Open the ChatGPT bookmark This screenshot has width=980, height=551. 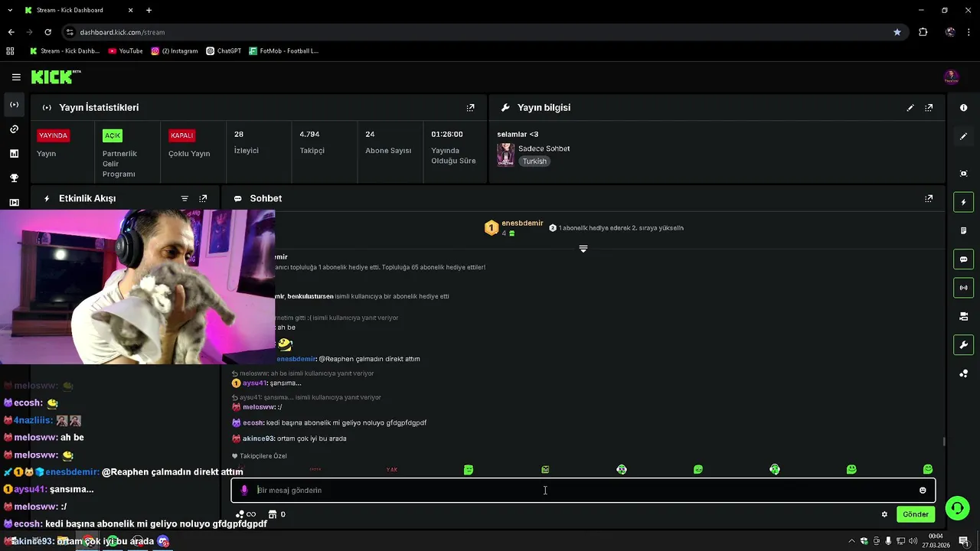pyautogui.click(x=224, y=51)
